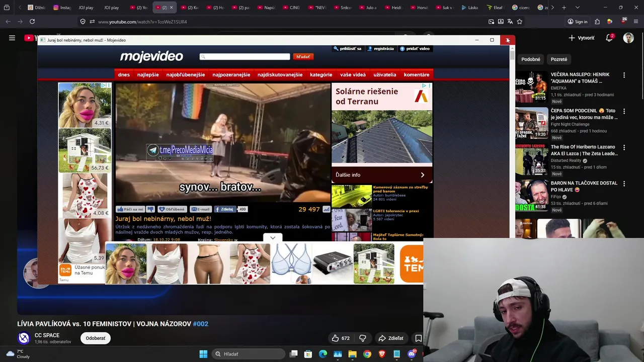This screenshot has width=644, height=362.
Task: Open Microsoft Store from taskbar
Action: [308, 354]
